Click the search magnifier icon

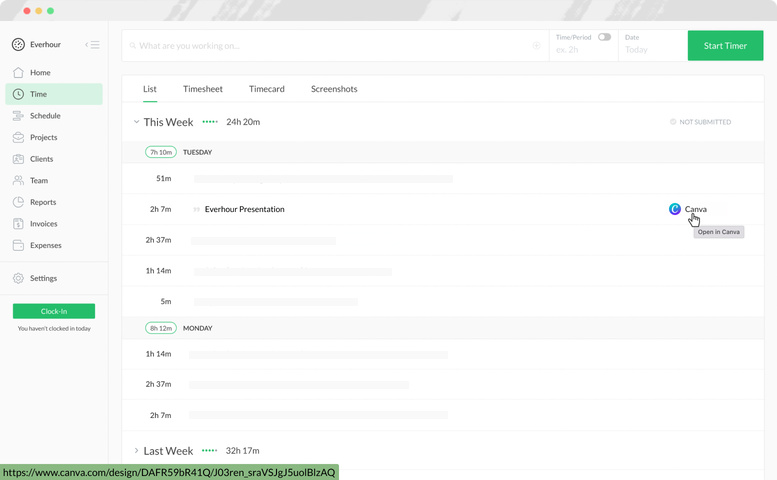133,46
